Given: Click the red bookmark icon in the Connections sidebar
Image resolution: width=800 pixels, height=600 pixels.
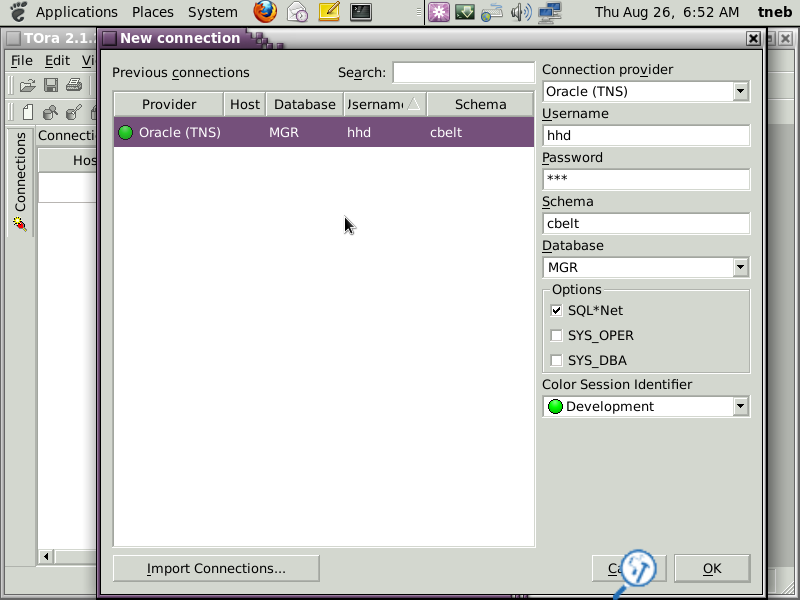Looking at the screenshot, I should pos(19,222).
